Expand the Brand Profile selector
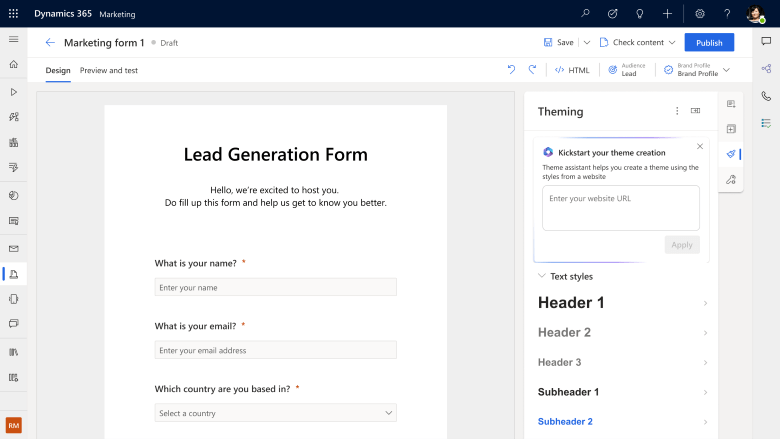The image size is (780, 439). tap(726, 70)
